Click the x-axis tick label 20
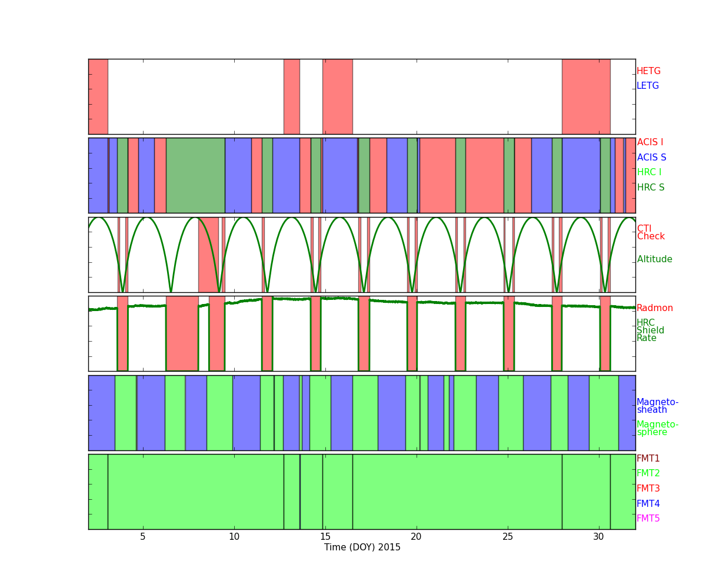The image size is (706, 588). [417, 536]
